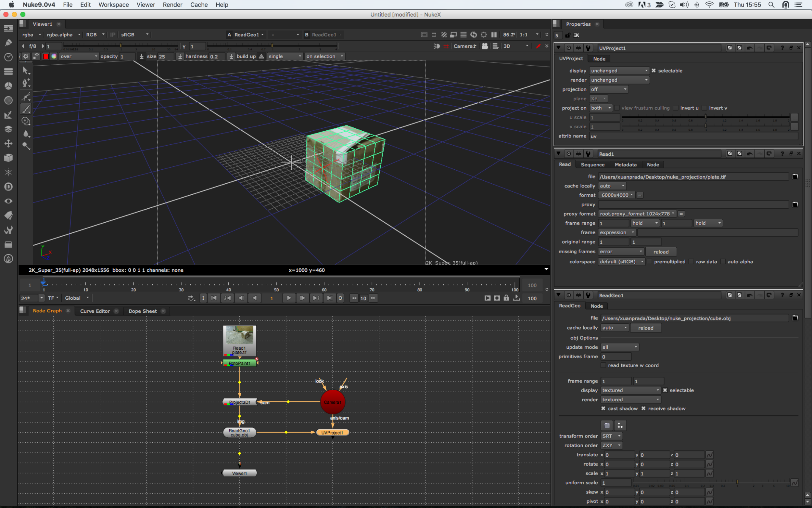This screenshot has height=508, width=812.
Task: Open the Toolsets wrench icon
Action: (x=8, y=230)
